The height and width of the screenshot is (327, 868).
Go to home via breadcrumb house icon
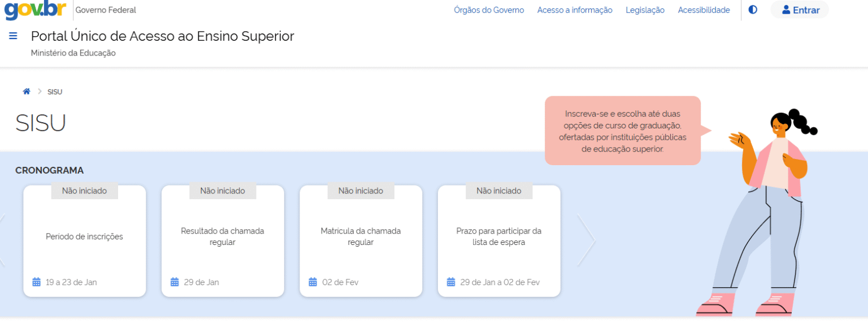26,92
